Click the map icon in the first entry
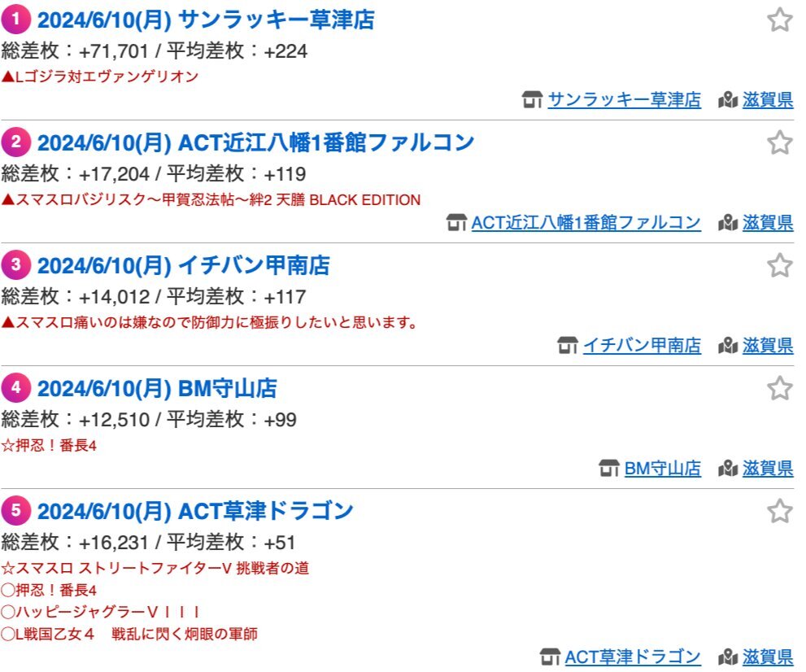 click(x=728, y=99)
